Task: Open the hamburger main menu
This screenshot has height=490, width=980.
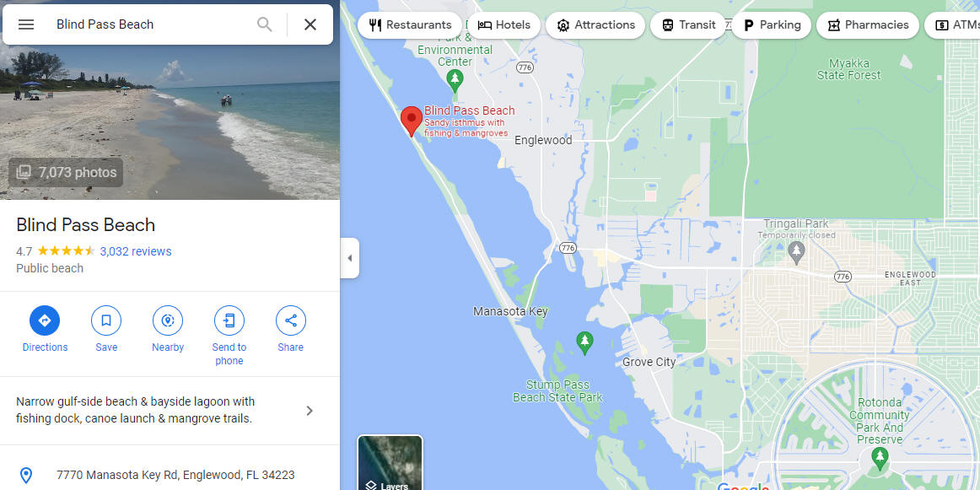Action: 26,24
